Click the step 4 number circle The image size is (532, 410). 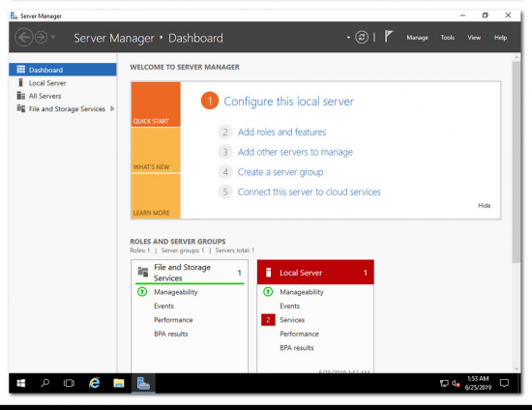[225, 172]
